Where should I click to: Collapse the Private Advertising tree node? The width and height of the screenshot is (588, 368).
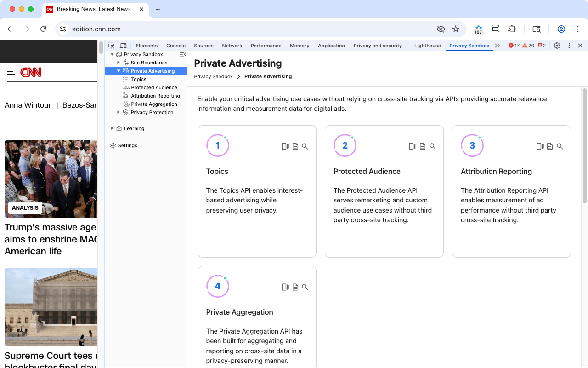[x=118, y=71]
